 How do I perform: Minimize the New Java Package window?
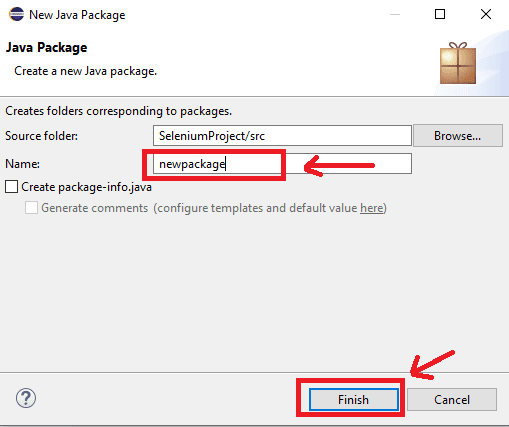395,14
